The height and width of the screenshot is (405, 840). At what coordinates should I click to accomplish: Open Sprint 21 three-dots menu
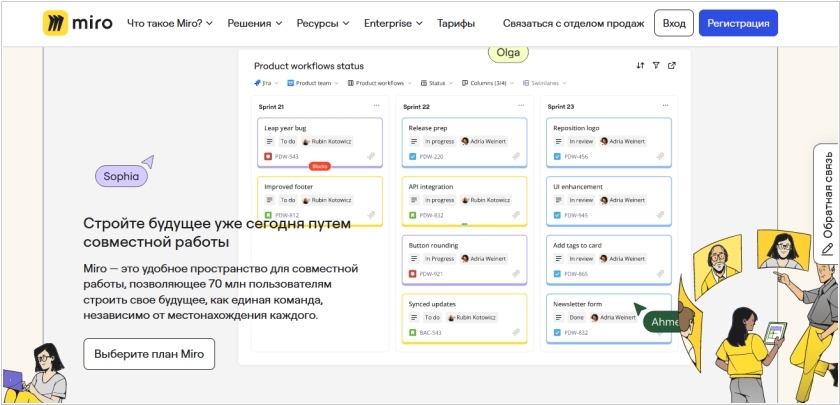[377, 105]
